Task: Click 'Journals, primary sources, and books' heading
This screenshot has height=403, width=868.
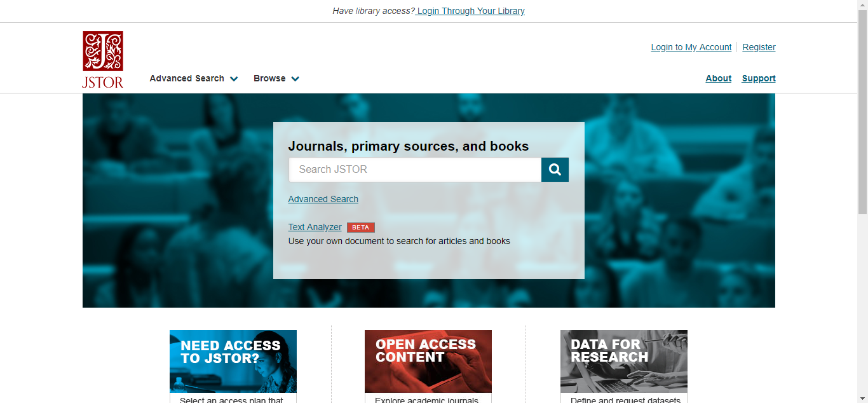Action: click(x=409, y=146)
